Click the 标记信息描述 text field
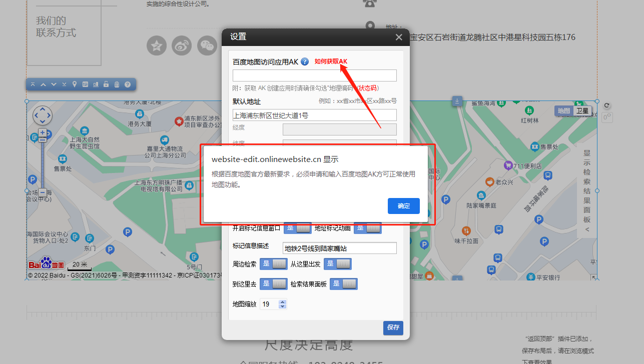This screenshot has height=364, width=644. pos(339,248)
